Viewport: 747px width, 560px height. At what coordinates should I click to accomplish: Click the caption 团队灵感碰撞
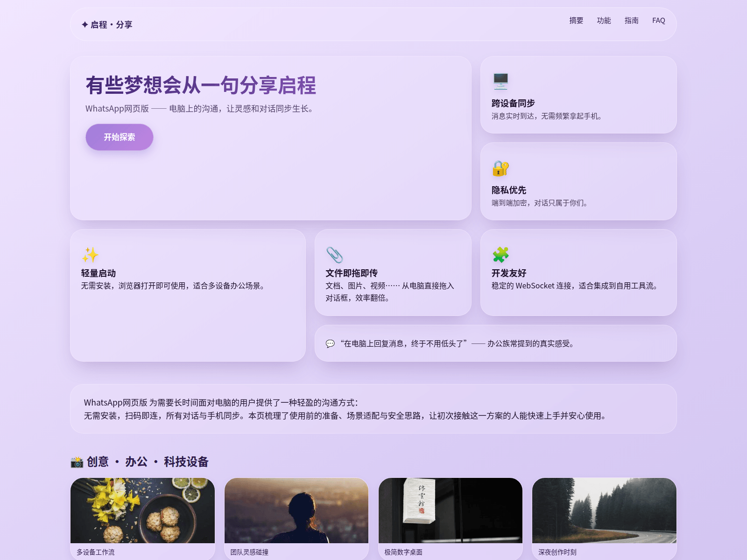tap(249, 552)
